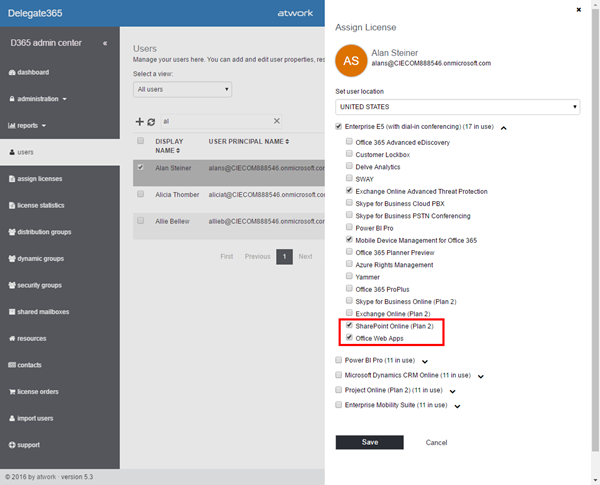Expand Enterprise Mobility Suite section
This screenshot has width=600, height=485.
coord(457,406)
